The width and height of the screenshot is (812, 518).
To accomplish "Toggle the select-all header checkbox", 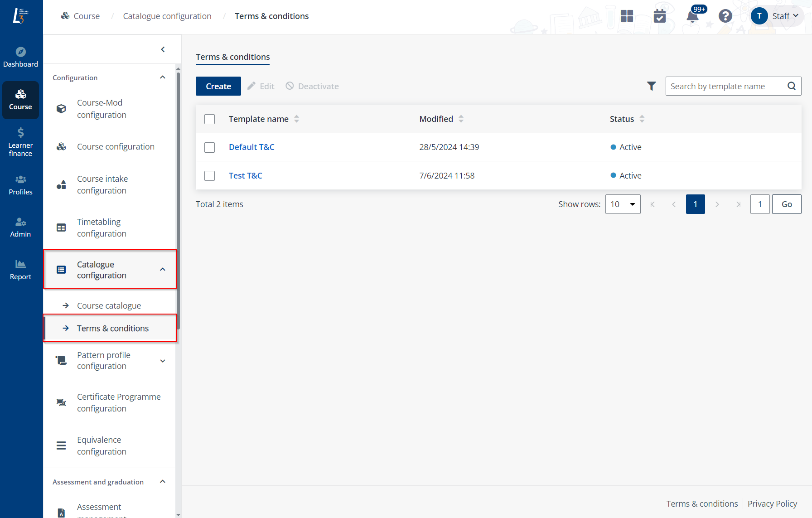I will tap(209, 119).
